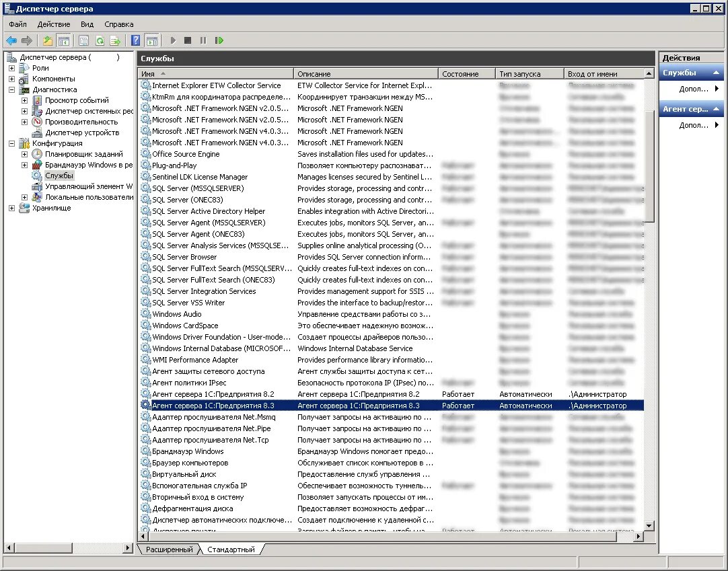Select Диспетчер устройств in the tree
728x571 pixels.
[x=82, y=132]
